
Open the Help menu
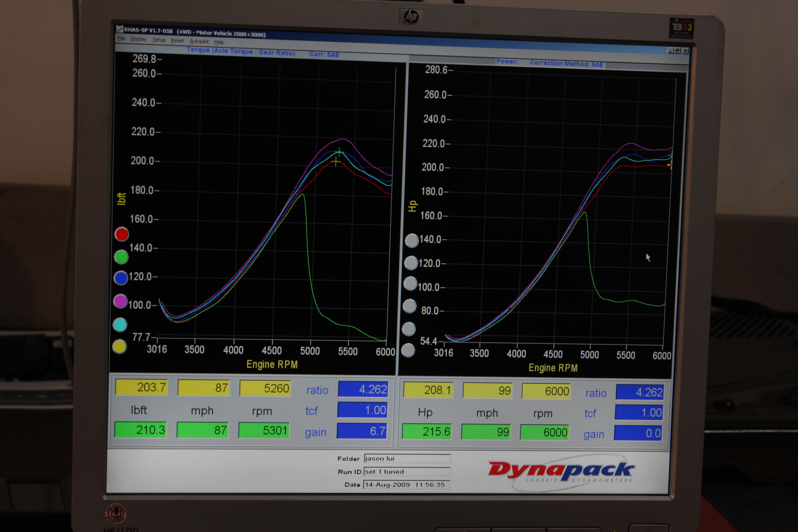tap(219, 42)
